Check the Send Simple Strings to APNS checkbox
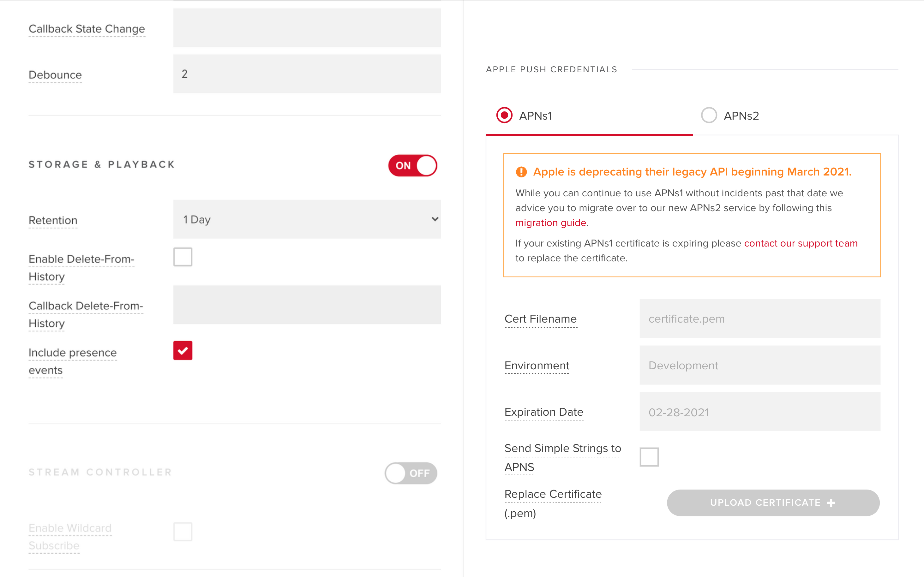 (x=648, y=456)
